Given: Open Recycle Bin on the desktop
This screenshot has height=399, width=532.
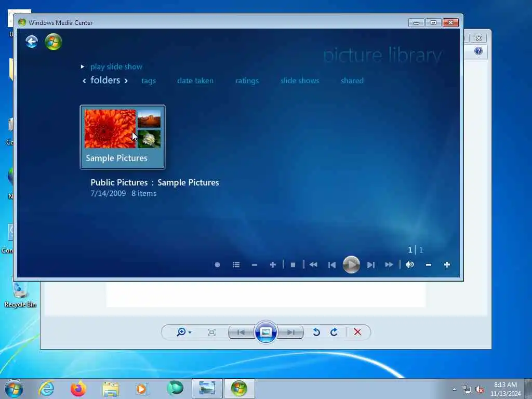Looking at the screenshot, I should tap(20, 294).
